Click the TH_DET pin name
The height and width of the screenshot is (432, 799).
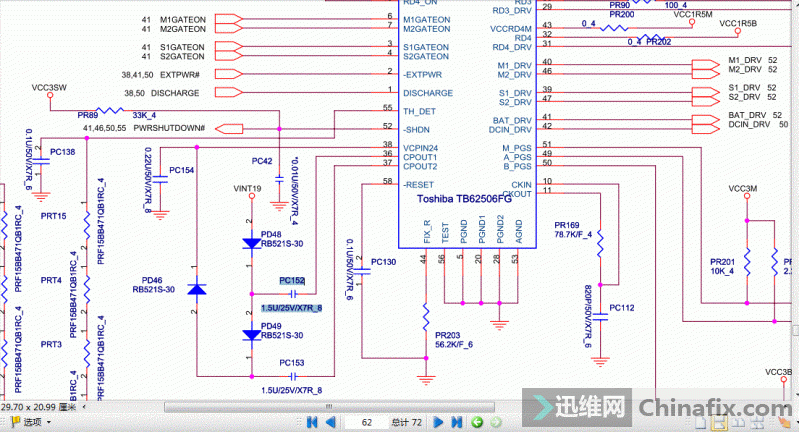pos(419,112)
